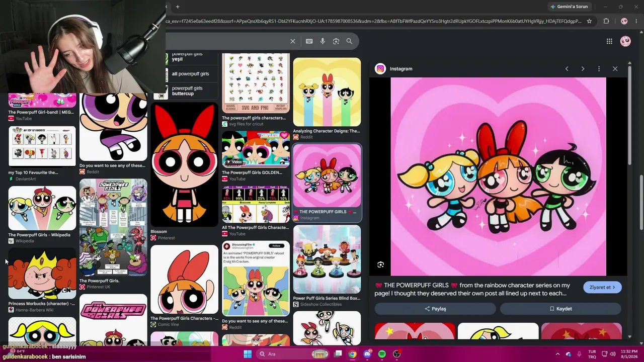The image size is (644, 362).
Task: Search by image with the Lens icon
Action: [x=336, y=41]
